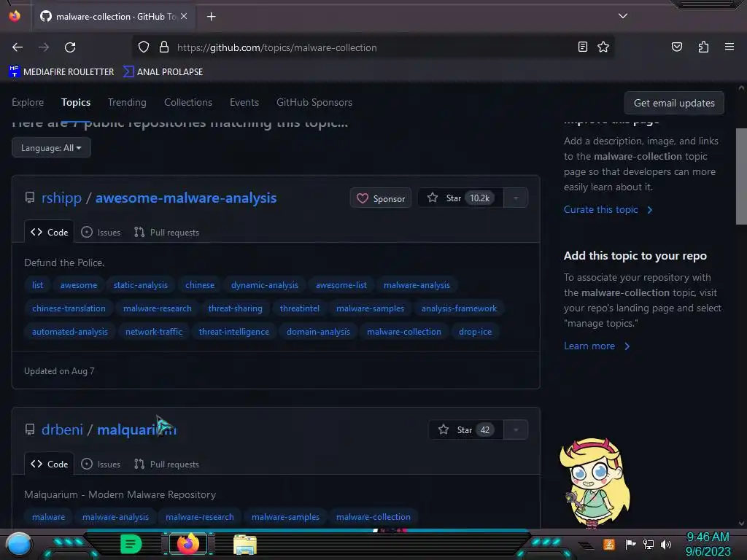Open the green notes app in taskbar
747x560 pixels.
point(131,544)
